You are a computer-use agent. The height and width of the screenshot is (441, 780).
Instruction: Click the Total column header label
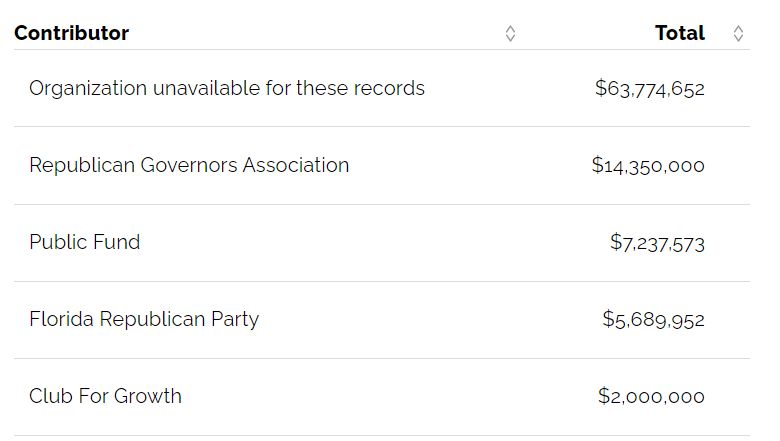680,33
